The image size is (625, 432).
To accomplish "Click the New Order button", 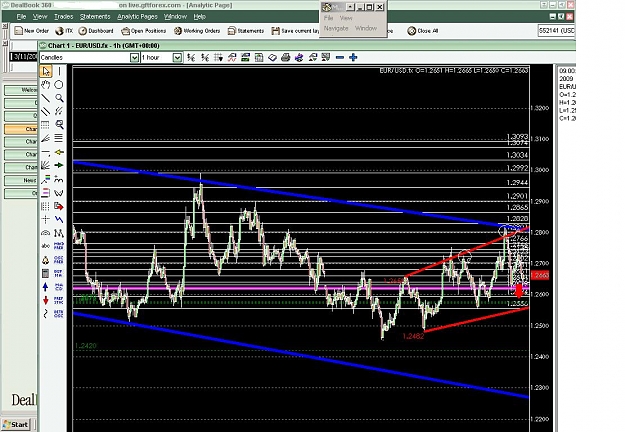I will tap(32, 31).
